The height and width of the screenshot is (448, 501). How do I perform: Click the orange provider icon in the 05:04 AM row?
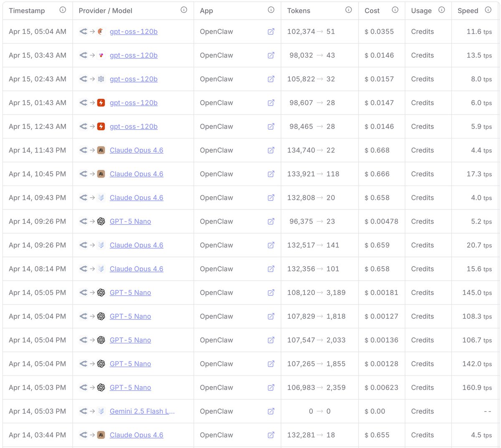[x=101, y=31]
